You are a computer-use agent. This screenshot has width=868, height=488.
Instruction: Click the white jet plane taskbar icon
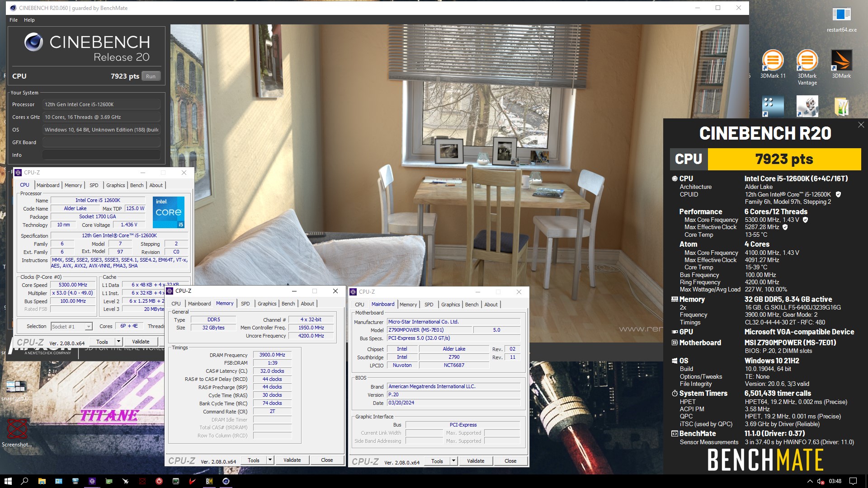[125, 481]
